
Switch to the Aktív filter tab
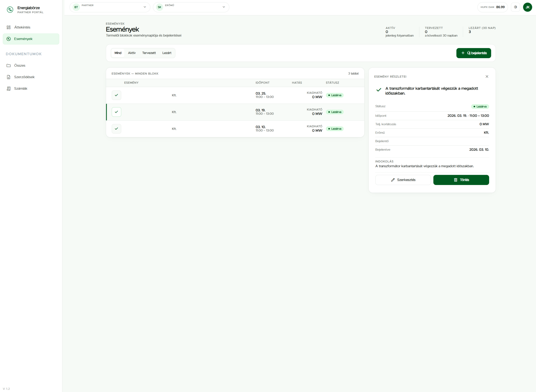click(x=132, y=53)
